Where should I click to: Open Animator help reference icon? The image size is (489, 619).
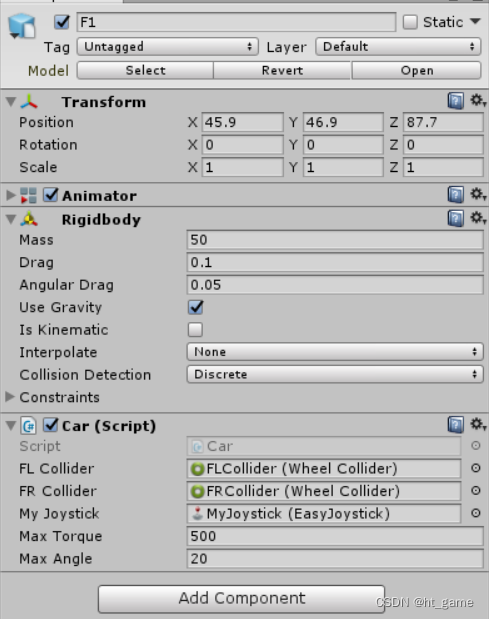(455, 195)
